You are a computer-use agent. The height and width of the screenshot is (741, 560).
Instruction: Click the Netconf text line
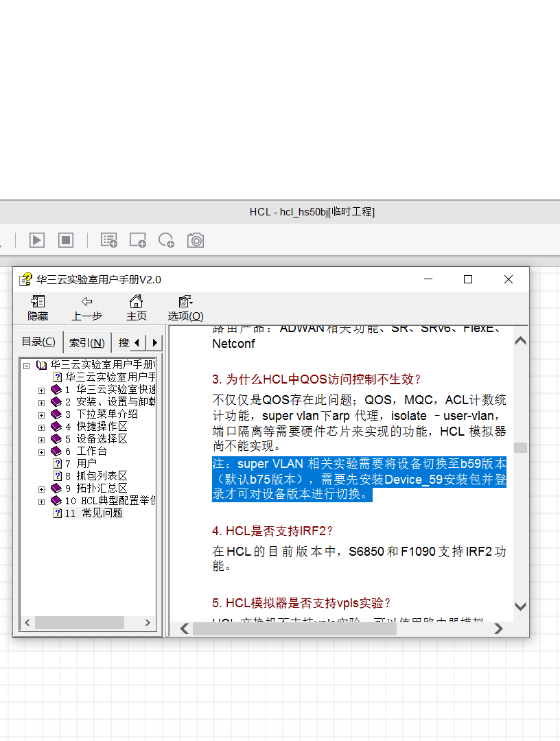tap(233, 344)
